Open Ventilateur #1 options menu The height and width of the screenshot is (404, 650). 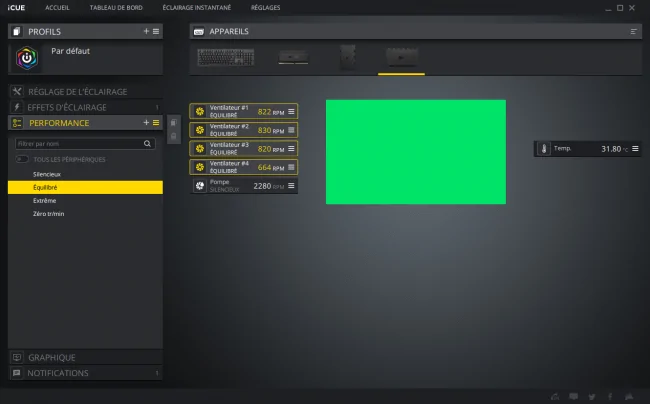(x=291, y=111)
